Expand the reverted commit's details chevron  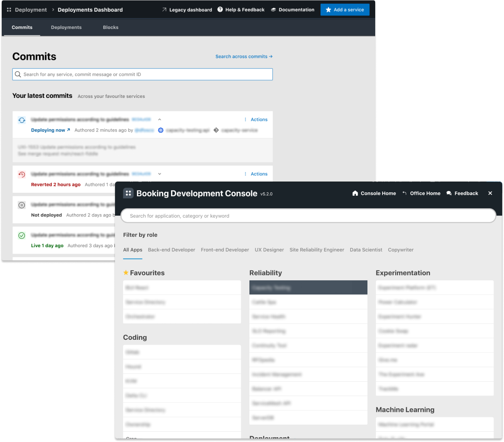159,174
